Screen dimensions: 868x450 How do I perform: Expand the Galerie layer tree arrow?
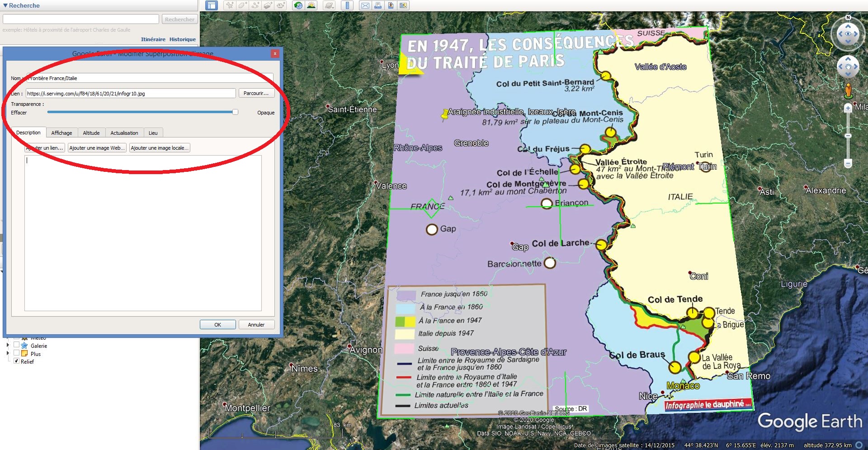pyautogui.click(x=8, y=346)
